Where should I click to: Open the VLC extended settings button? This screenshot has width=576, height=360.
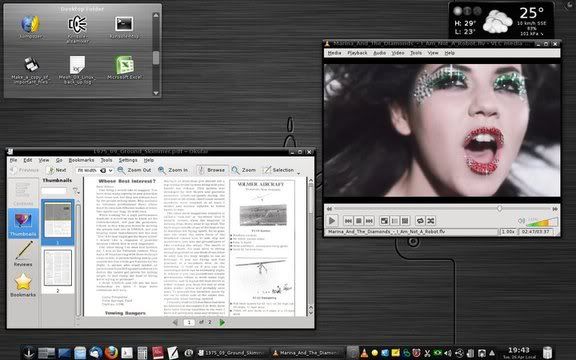[x=405, y=220]
